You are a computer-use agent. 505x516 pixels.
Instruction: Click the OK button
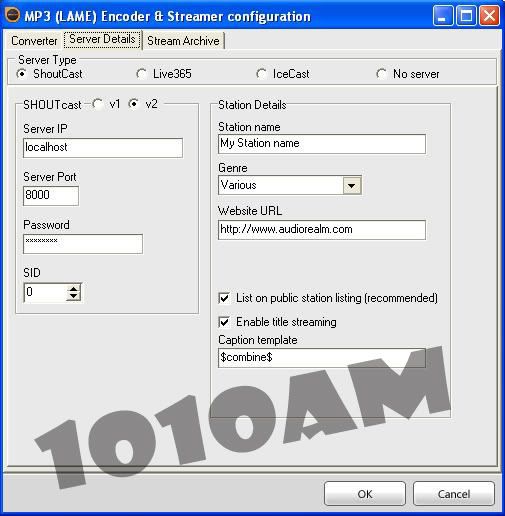click(365, 494)
